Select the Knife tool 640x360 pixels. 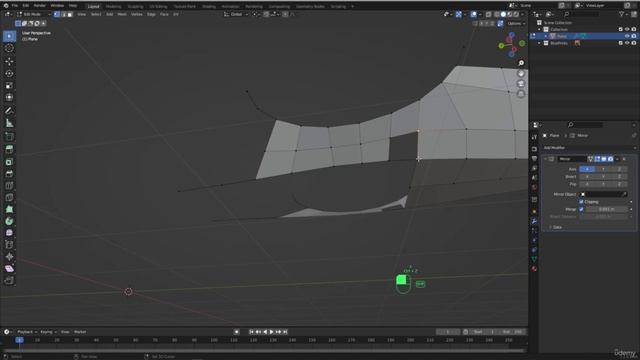9,198
